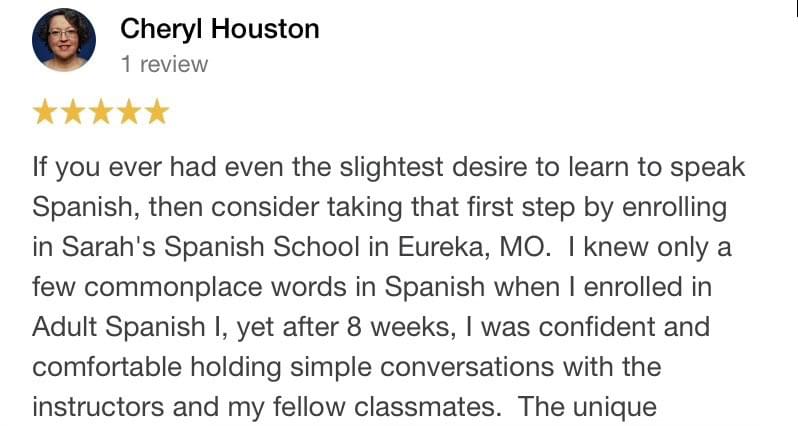Open the Cheryl Houston reviewer name

pyautogui.click(x=220, y=29)
